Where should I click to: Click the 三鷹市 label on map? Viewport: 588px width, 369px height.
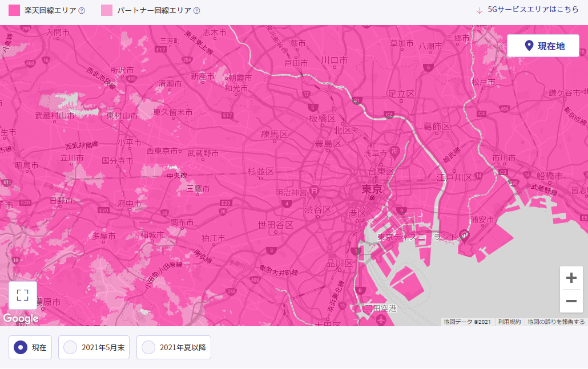(198, 188)
